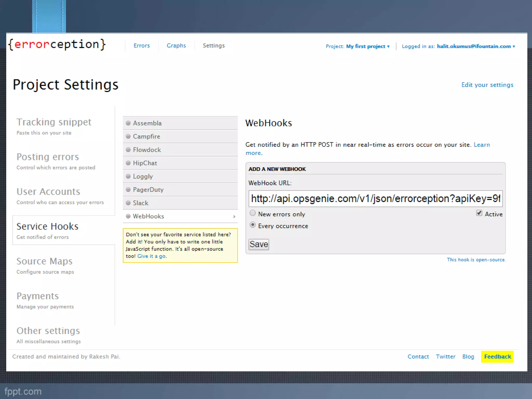This screenshot has height=399, width=532.
Task: Click the Assembla status dot icon
Action: (128, 123)
